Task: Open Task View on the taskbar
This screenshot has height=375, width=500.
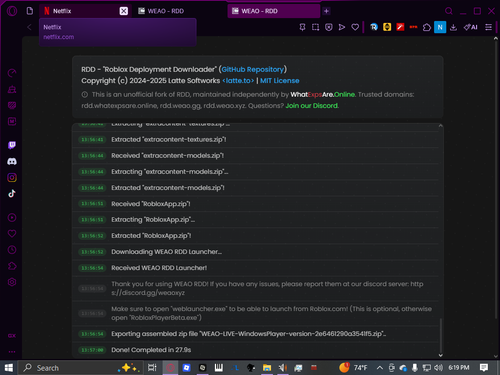Action: point(152,368)
